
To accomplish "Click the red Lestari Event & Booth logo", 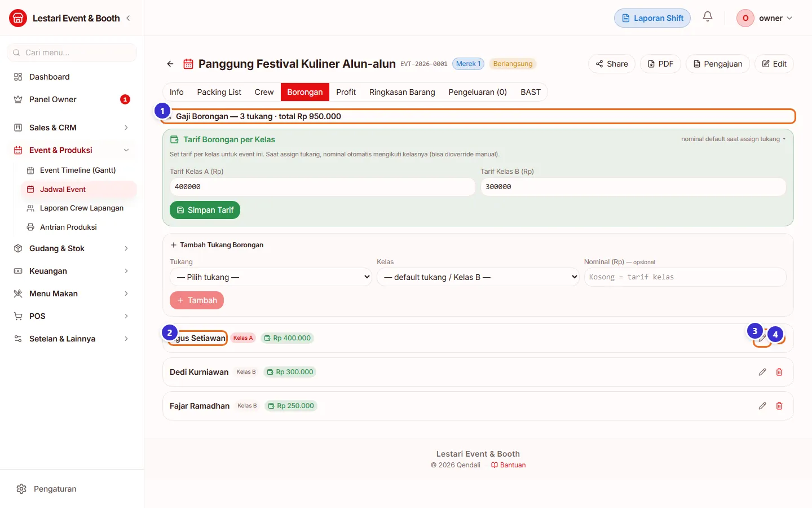I will point(18,18).
